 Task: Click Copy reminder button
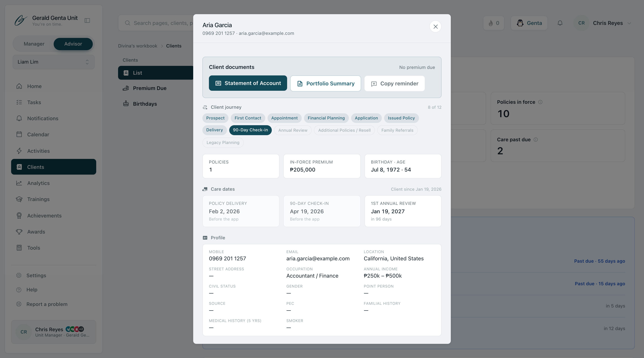394,83
